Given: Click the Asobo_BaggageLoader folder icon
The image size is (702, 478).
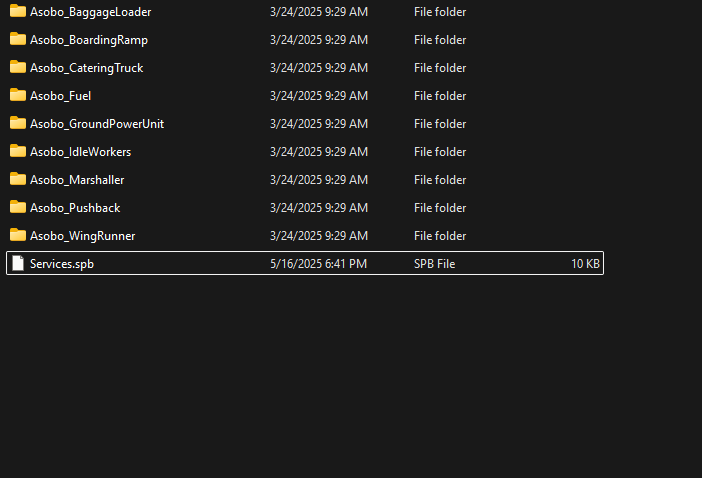Looking at the screenshot, I should 18,11.
